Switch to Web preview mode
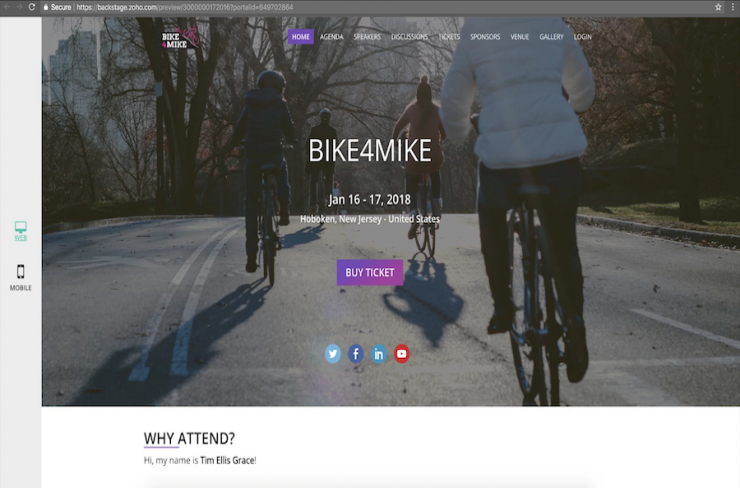The image size is (740, 488). (x=20, y=231)
